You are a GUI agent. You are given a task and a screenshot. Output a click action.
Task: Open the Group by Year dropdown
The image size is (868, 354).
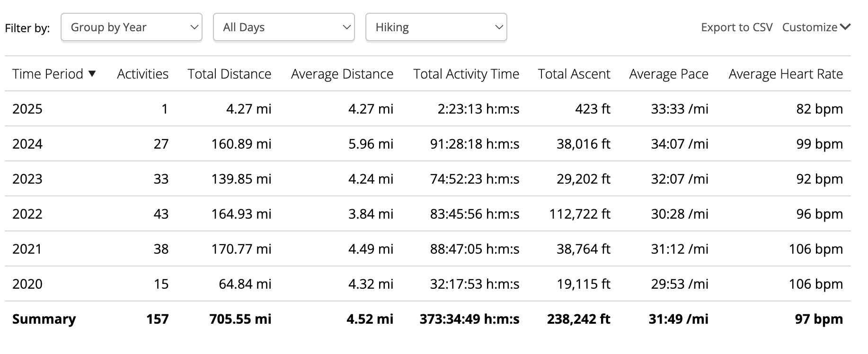click(132, 27)
